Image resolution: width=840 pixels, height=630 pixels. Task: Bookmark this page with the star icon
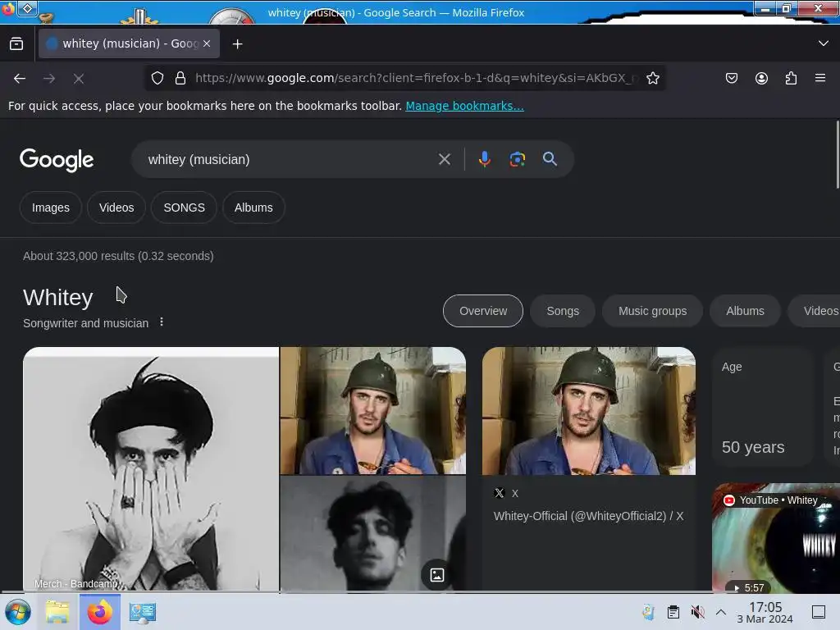tap(652, 78)
